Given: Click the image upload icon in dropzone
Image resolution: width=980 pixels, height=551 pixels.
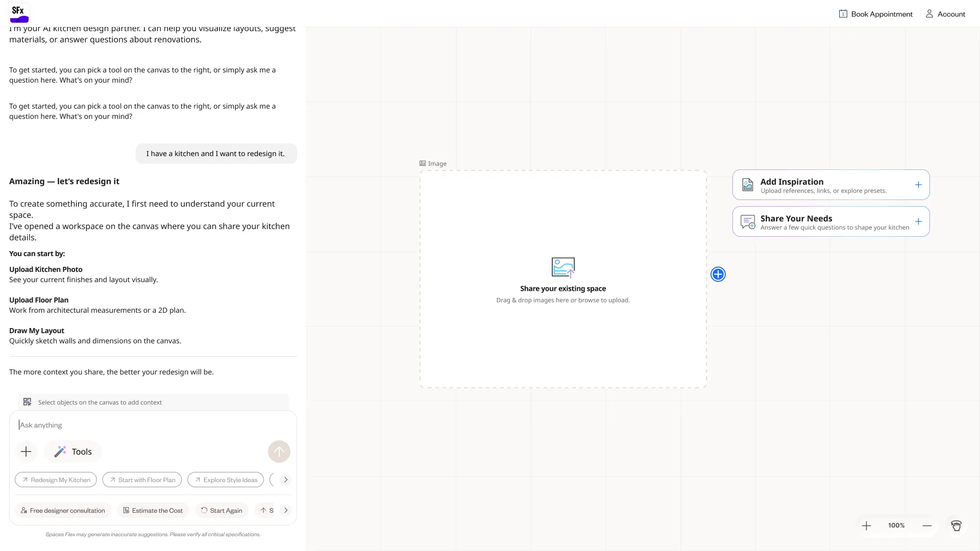Looking at the screenshot, I should [x=563, y=267].
